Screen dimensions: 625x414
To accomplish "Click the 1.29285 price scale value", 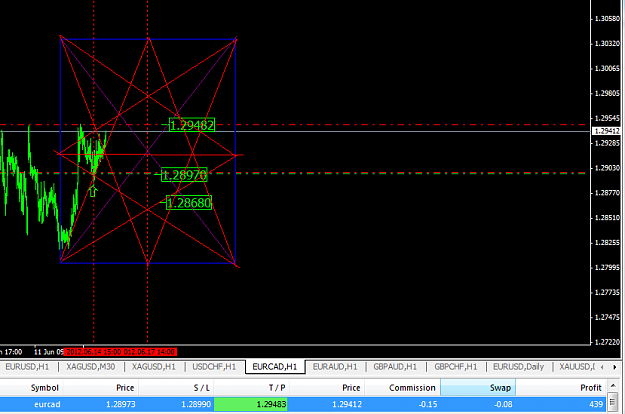I will 607,143.
